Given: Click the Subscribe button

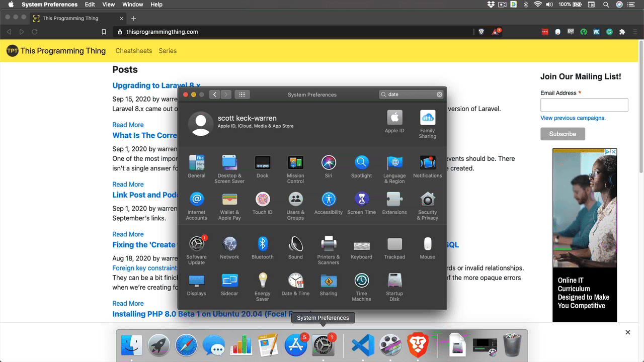Looking at the screenshot, I should pos(562,134).
